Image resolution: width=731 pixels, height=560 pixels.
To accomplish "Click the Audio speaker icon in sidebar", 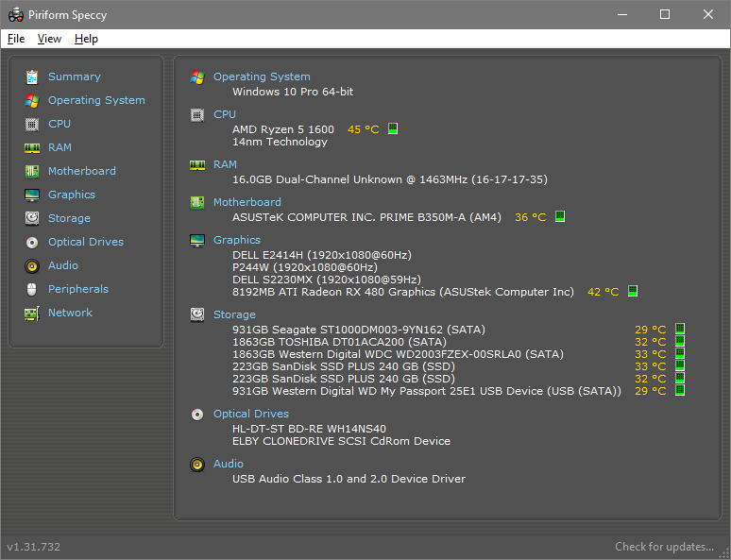I will (32, 265).
